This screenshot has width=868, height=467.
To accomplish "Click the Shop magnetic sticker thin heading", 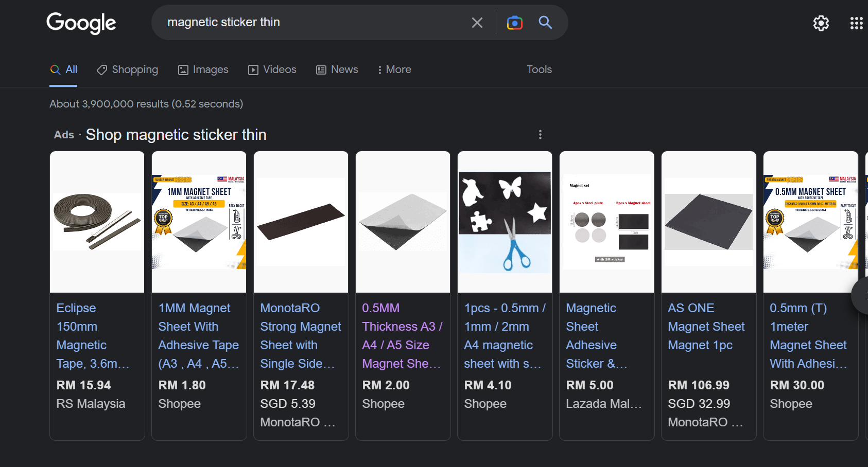I will tap(176, 135).
